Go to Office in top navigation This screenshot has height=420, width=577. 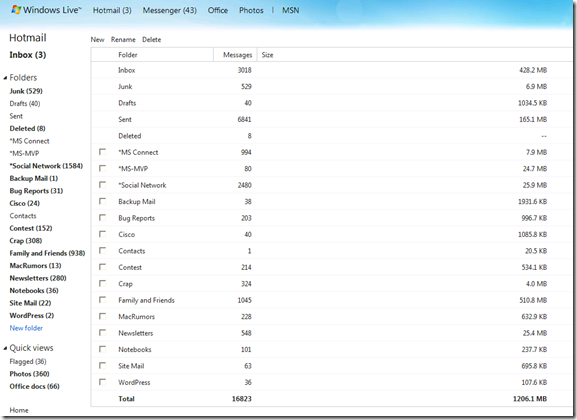pos(217,10)
